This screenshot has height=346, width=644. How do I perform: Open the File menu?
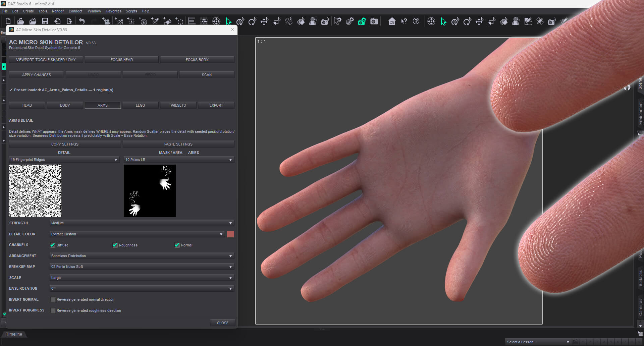pyautogui.click(x=5, y=11)
